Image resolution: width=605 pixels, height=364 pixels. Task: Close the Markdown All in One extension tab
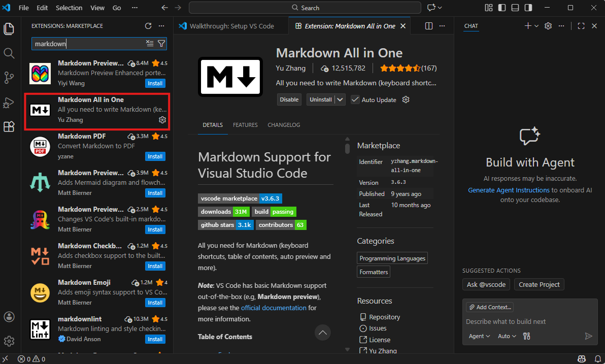[x=403, y=26]
